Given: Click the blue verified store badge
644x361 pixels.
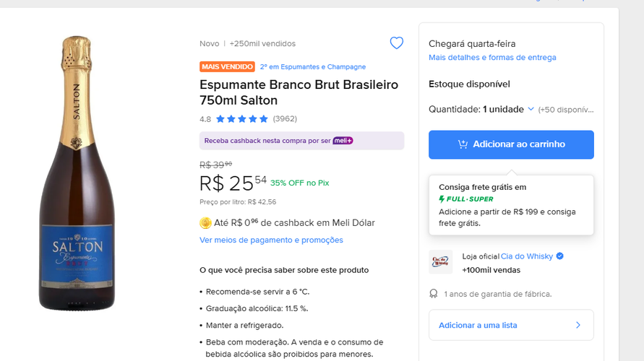Looking at the screenshot, I should [x=560, y=256].
